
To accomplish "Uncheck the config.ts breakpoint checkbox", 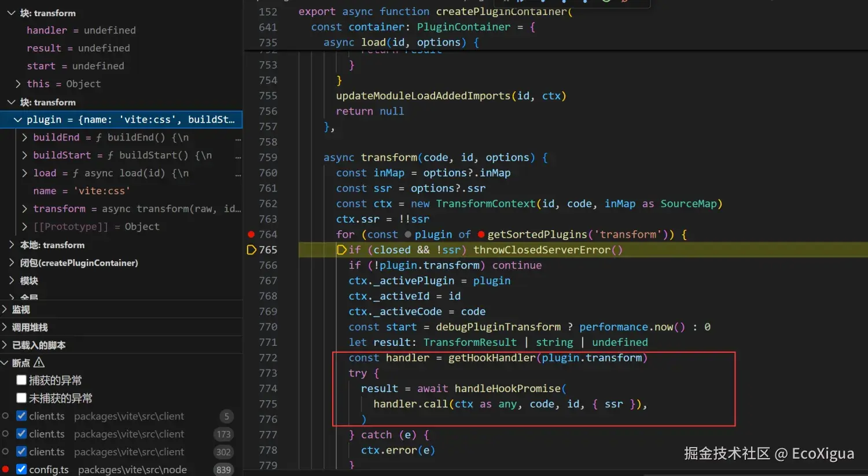I will click(x=21, y=469).
